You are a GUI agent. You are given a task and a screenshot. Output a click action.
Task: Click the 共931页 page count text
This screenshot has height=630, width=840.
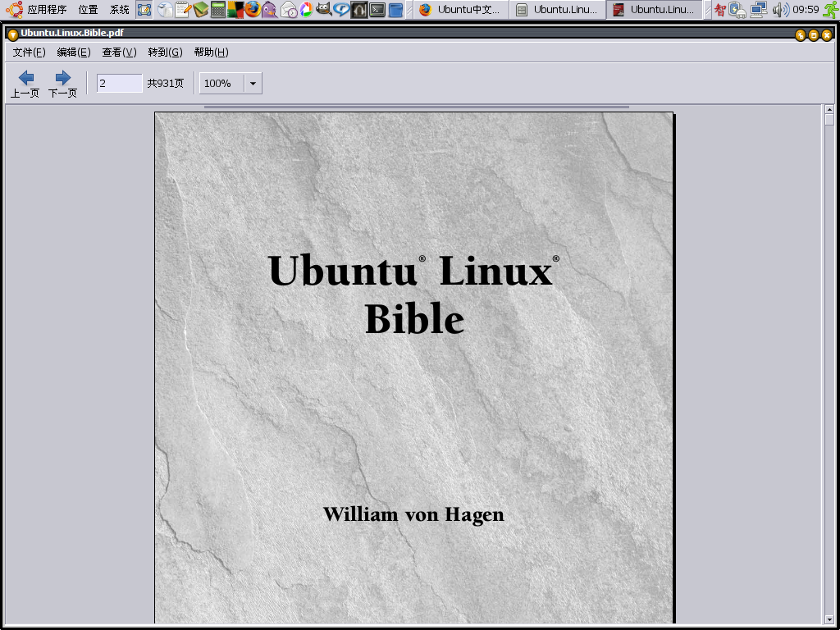coord(166,83)
